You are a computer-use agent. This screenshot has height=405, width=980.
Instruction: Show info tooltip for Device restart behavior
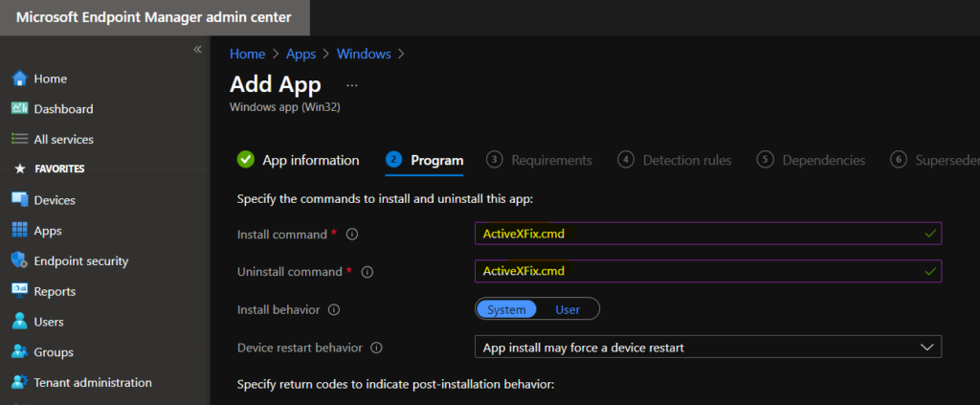[x=376, y=348]
